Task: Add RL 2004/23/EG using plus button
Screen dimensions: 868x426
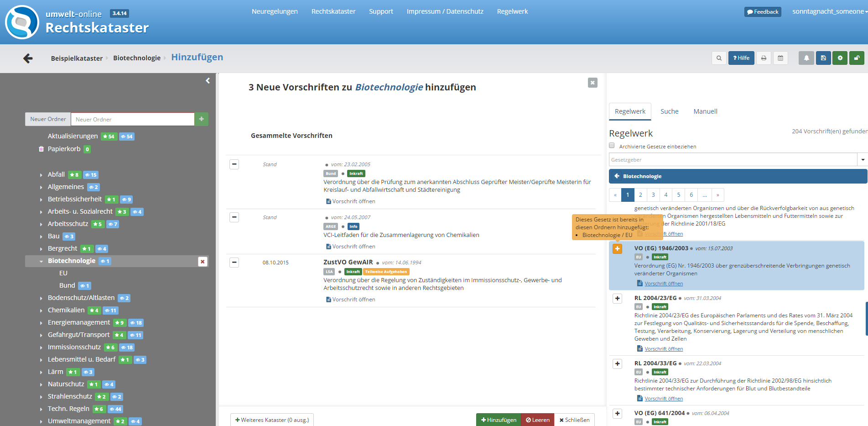Action: (x=617, y=299)
